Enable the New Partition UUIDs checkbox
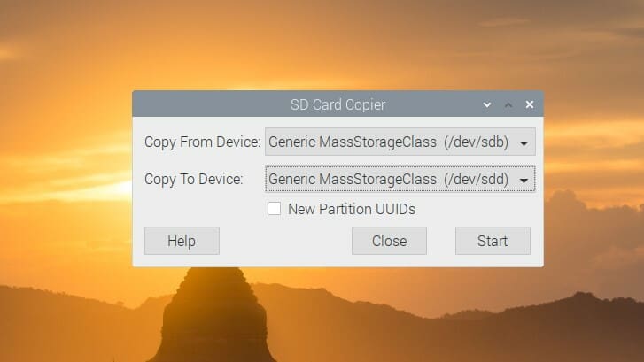 pos(274,209)
